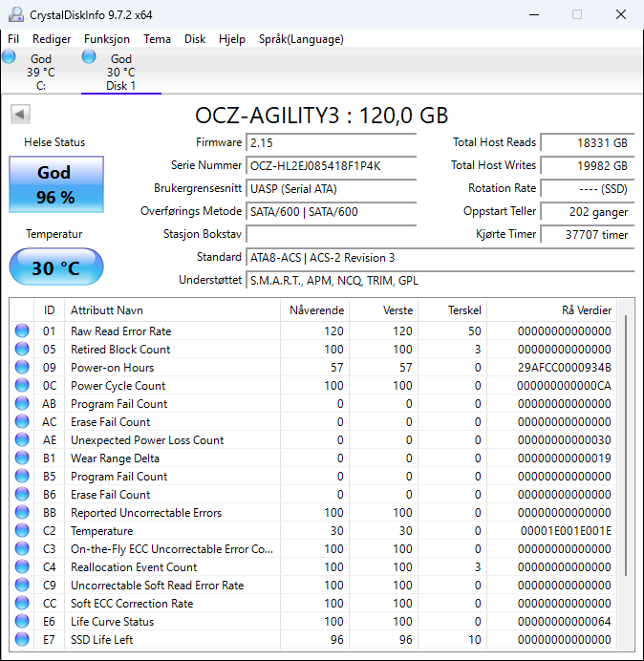Click the Kjørte Timer value 37707 timer

tap(587, 234)
